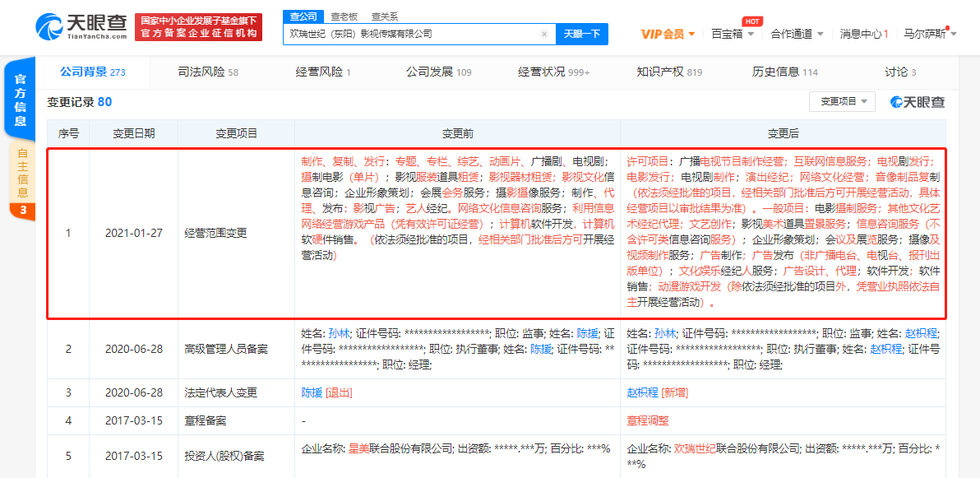Select the 知识产权 tab
Screen dimensions: 980x478
[669, 72]
